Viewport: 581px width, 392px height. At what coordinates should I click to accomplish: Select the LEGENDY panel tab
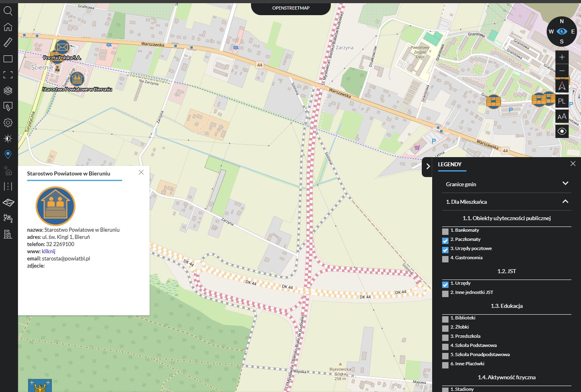click(x=450, y=164)
